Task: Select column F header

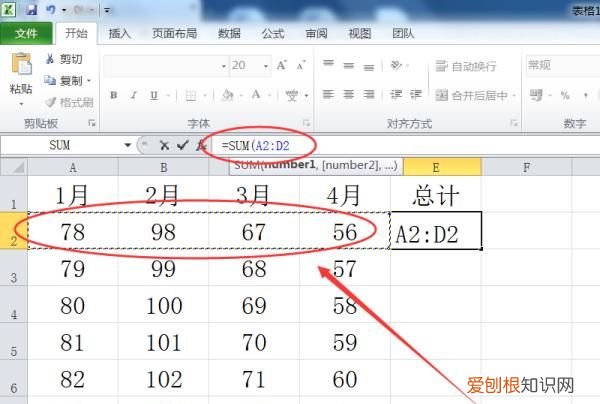Action: 527,167
